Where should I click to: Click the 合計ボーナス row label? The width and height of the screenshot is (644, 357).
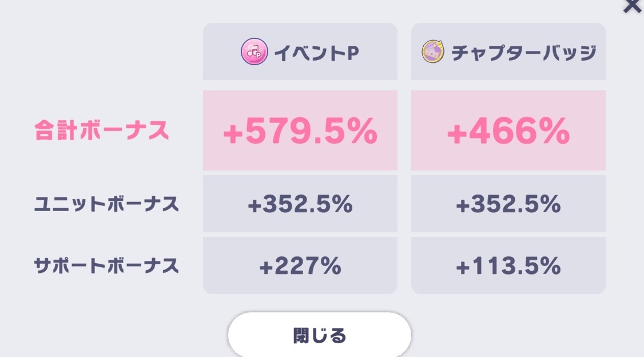[x=101, y=130]
